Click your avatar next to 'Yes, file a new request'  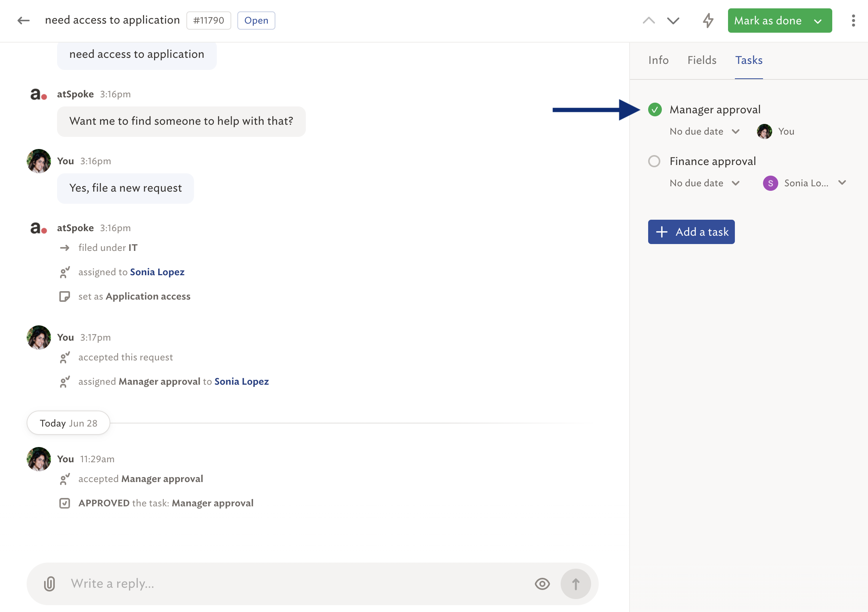(39, 161)
